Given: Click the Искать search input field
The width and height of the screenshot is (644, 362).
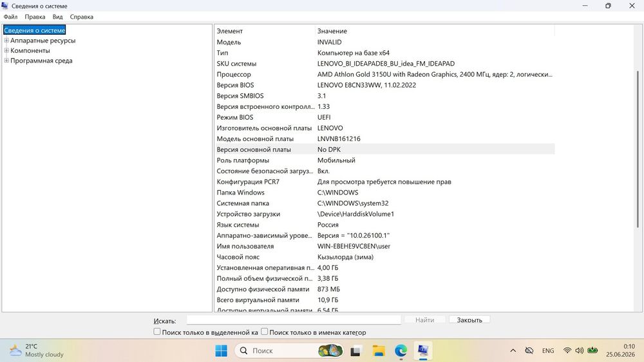Looking at the screenshot, I should (x=294, y=319).
